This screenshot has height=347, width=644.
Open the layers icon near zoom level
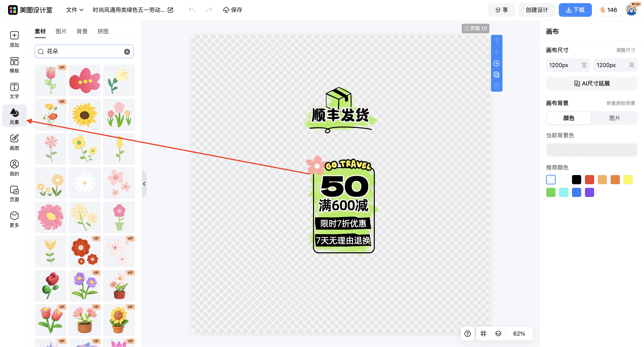tap(498, 334)
